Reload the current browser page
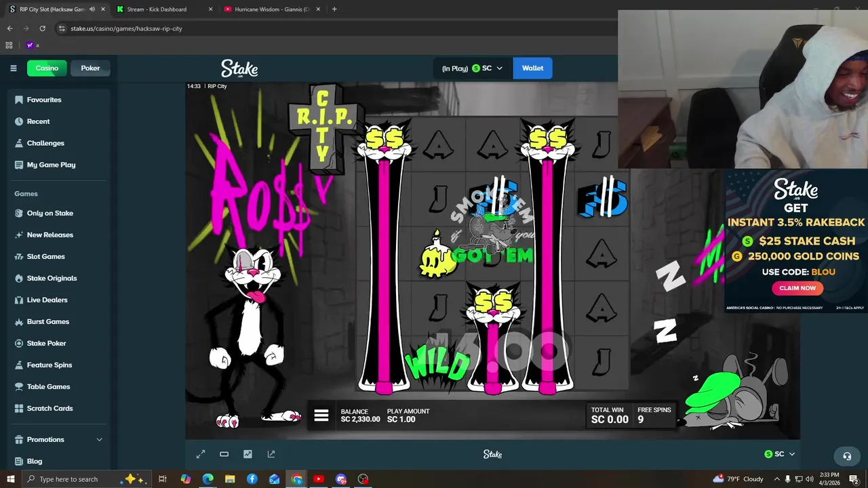This screenshot has height=488, width=868. click(42, 28)
